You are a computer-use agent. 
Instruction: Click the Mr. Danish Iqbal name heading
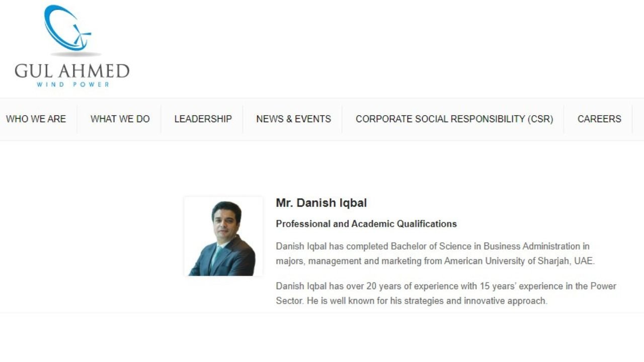pyautogui.click(x=321, y=203)
